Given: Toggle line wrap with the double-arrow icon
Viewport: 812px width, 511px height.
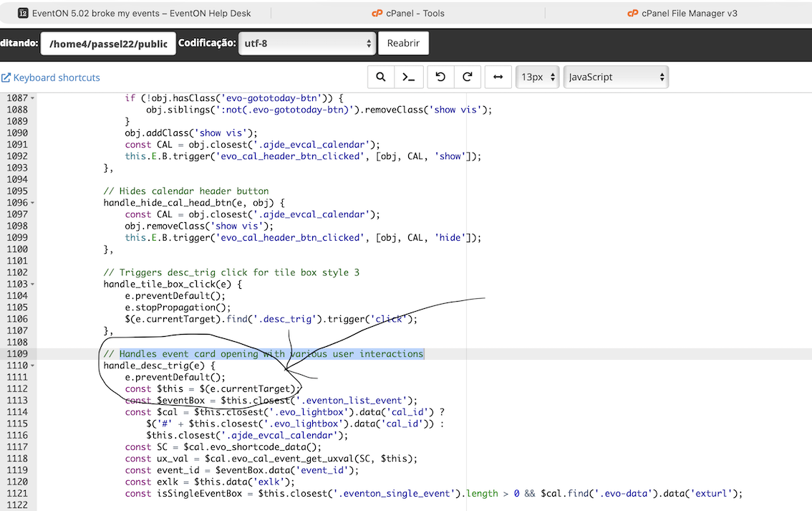Looking at the screenshot, I should [x=498, y=77].
